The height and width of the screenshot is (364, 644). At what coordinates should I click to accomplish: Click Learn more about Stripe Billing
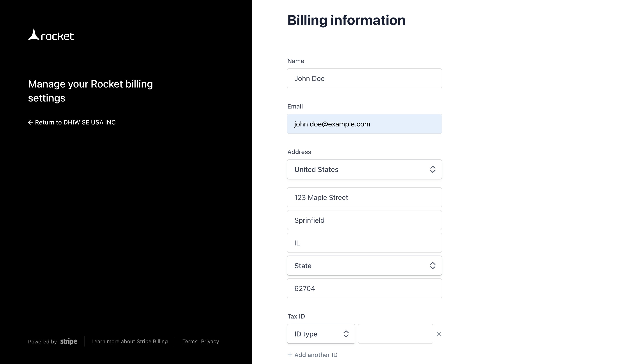pos(130,341)
